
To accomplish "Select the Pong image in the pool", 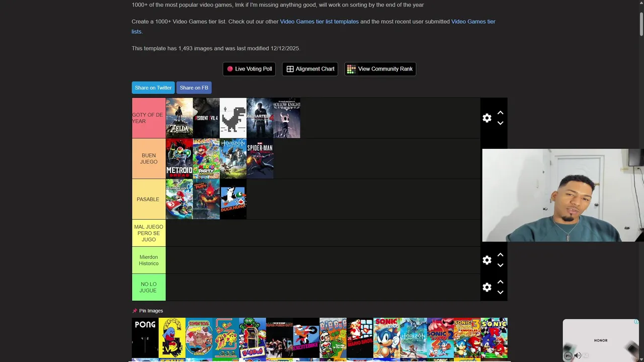I will click(145, 338).
